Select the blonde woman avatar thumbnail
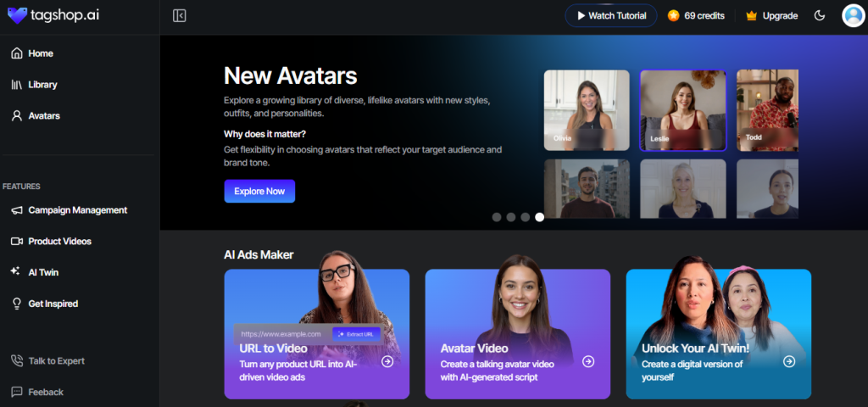 [683, 189]
